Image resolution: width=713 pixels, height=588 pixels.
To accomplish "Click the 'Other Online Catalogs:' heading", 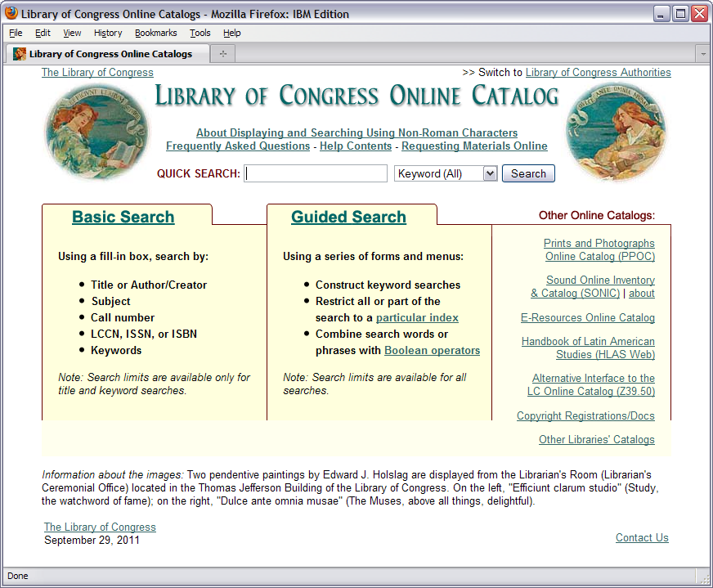I will [x=597, y=216].
